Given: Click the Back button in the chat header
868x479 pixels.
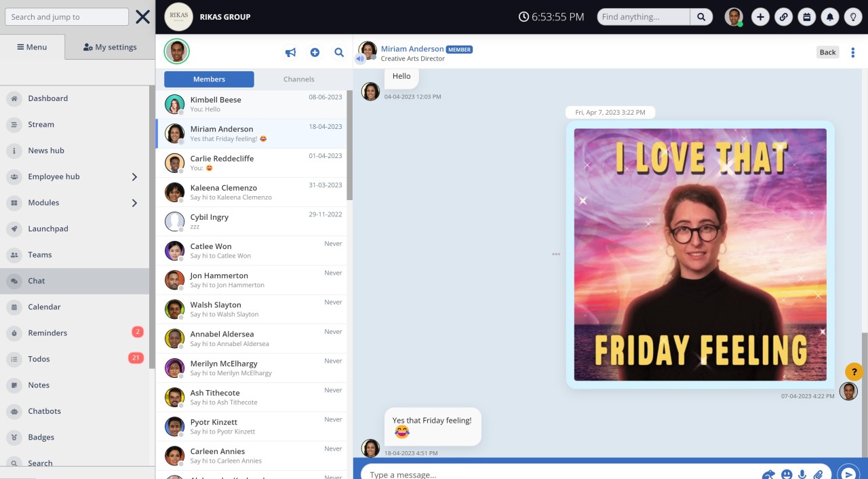Looking at the screenshot, I should coord(827,52).
